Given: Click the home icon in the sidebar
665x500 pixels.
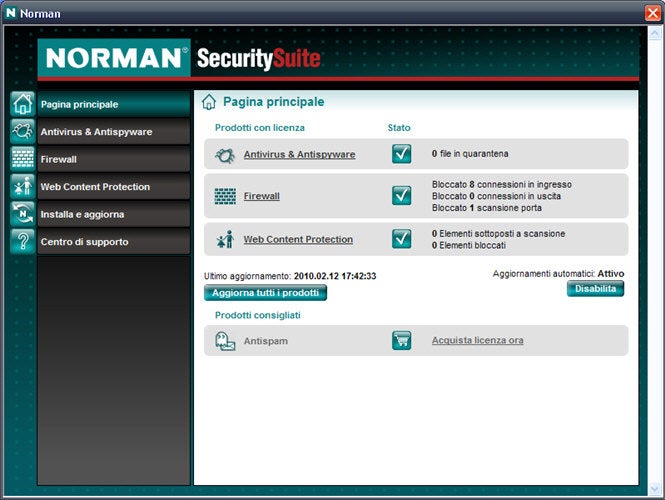Looking at the screenshot, I should pos(22,104).
